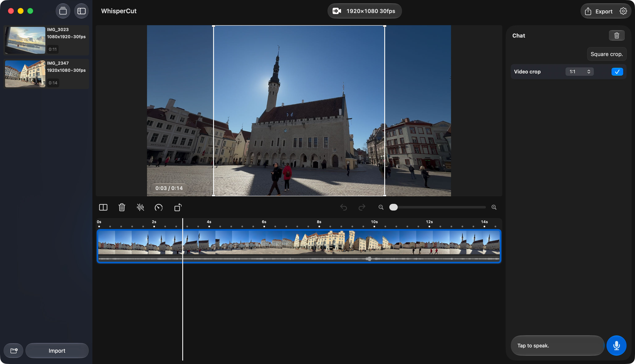635x364 pixels.
Task: Click the 6s marker on timeline ruler
Action: [264, 222]
